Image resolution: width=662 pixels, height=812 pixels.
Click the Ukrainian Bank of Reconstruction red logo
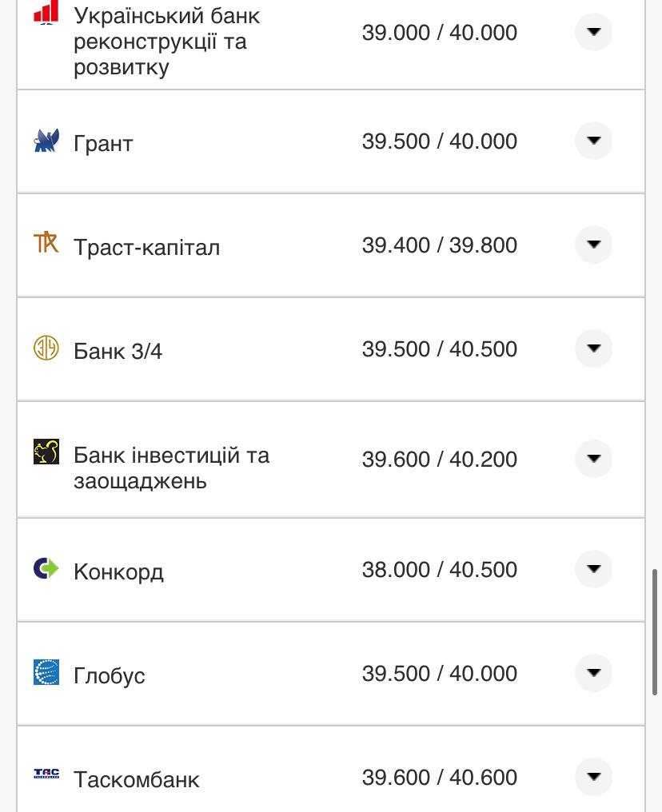tap(46, 13)
